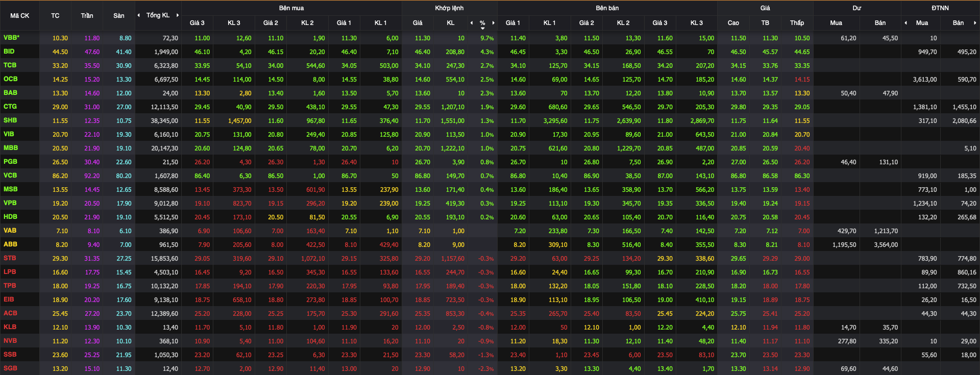Screen dimensions: 980x375
Task: Click the Khớp lệnh Giá header
Action: click(x=418, y=23)
